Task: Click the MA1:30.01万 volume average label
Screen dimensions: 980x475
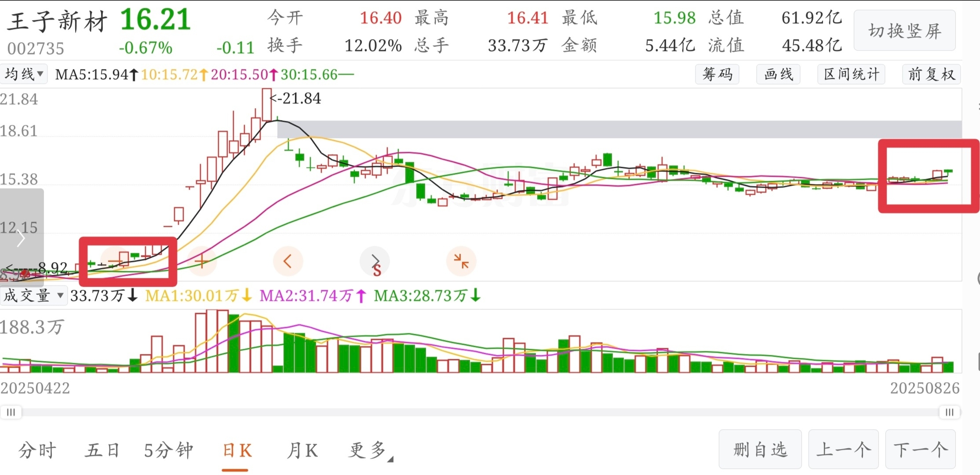Action: click(198, 296)
